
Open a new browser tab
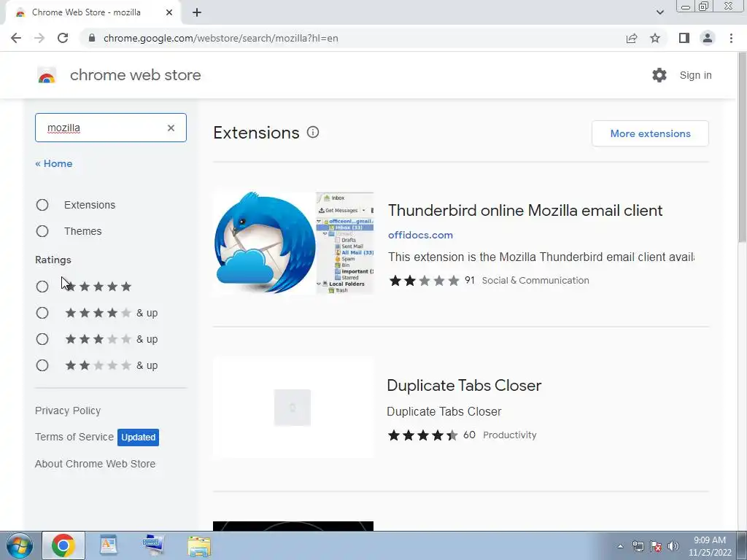pos(197,12)
